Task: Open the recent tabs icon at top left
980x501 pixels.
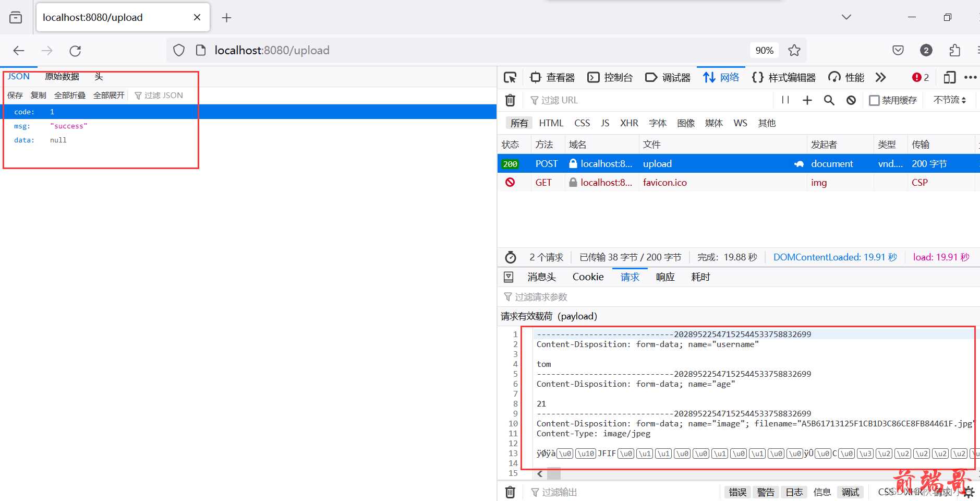Action: click(16, 17)
